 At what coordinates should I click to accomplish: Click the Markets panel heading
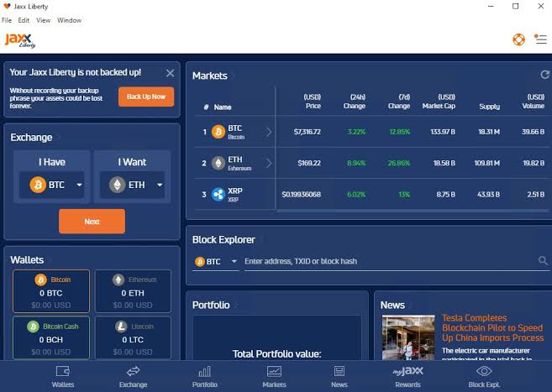pos(210,76)
